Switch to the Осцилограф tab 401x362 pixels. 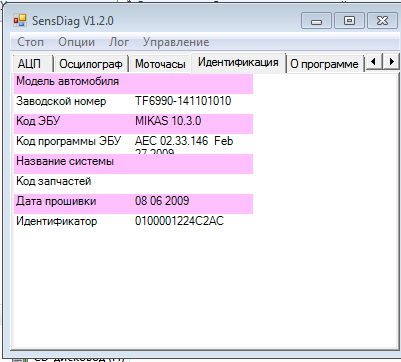click(x=91, y=64)
